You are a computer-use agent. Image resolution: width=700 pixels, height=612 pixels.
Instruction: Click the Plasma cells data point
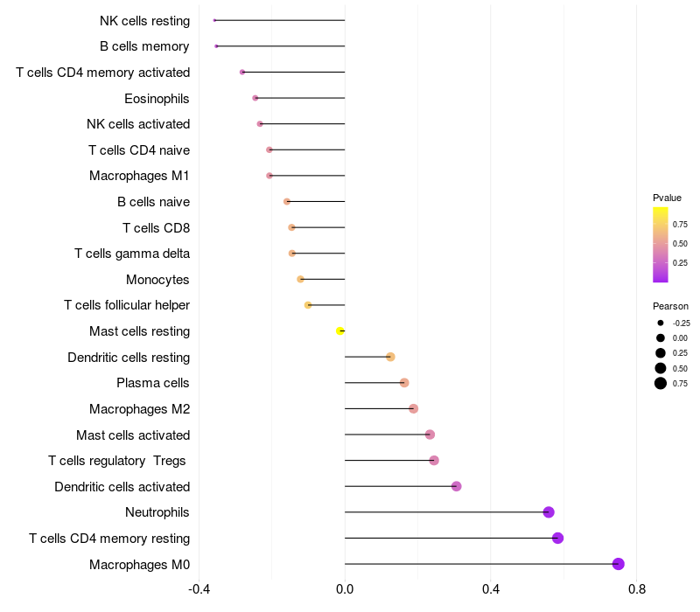(404, 383)
